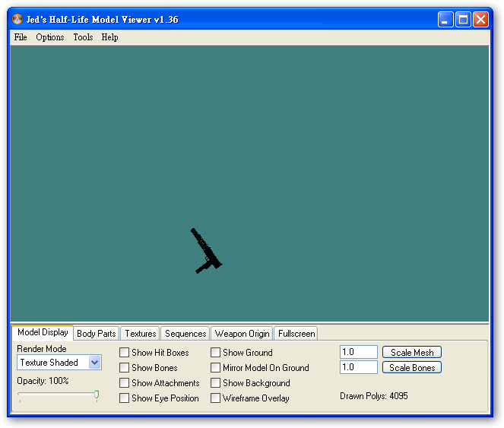Enable the Show Background checkbox
This screenshot has width=504, height=428.
tap(215, 383)
